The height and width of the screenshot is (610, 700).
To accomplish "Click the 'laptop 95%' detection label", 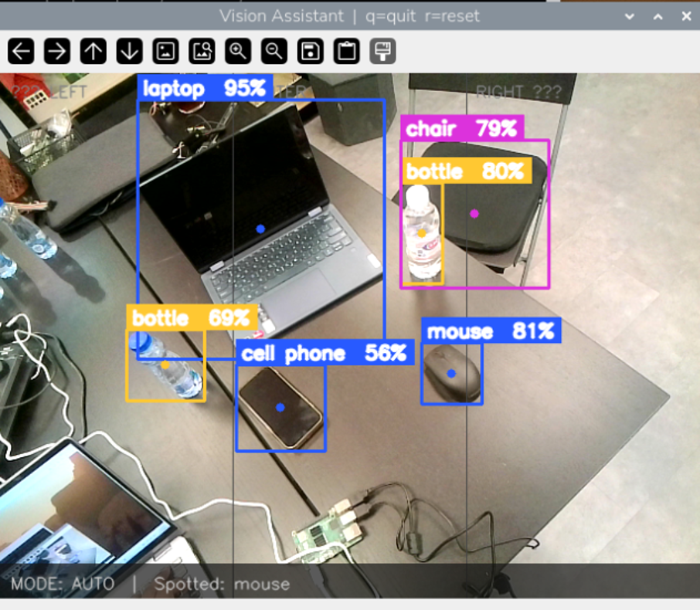I will pos(205,88).
